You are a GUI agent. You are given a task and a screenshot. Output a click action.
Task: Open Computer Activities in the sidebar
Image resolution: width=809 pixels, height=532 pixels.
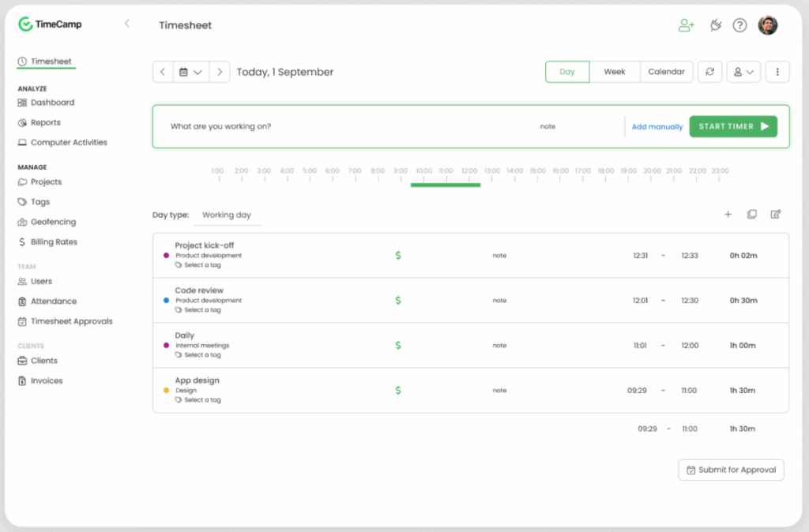coord(62,142)
